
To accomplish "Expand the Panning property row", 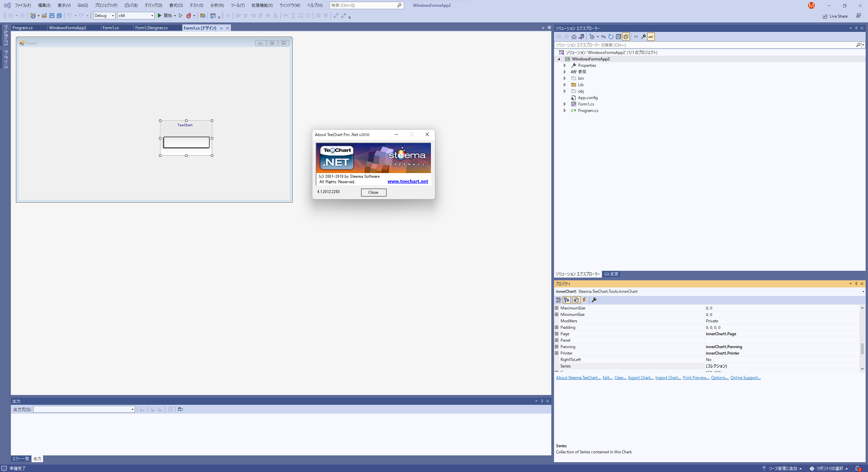I will coord(557,347).
